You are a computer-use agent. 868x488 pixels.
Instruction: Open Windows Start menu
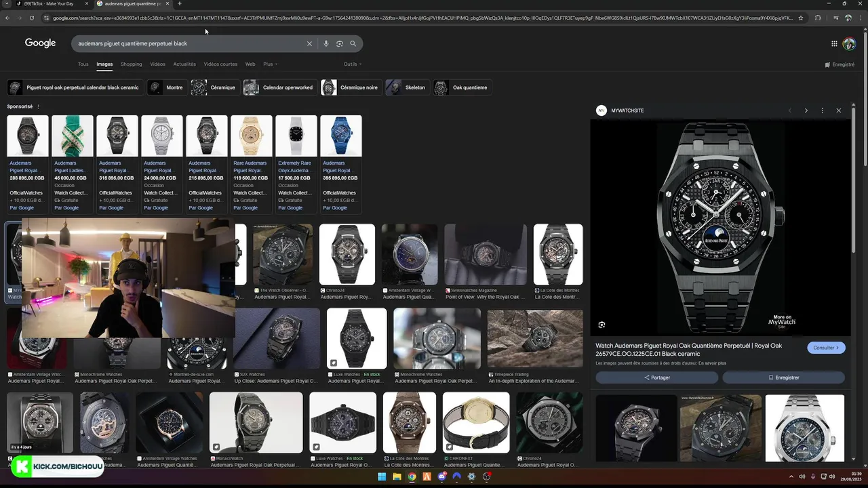pyautogui.click(x=382, y=476)
